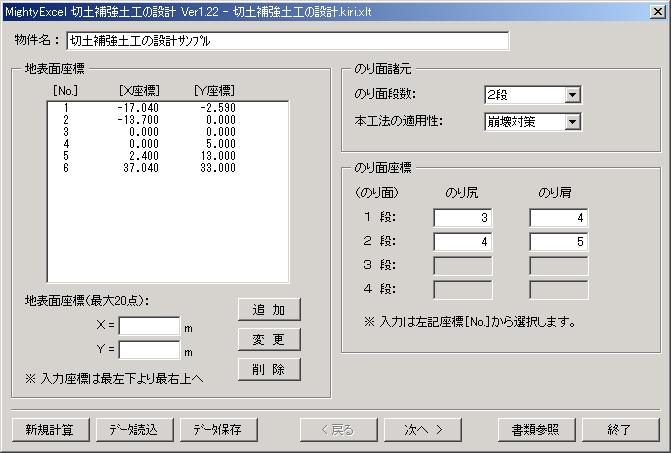The height and width of the screenshot is (453, 671).
Task: Click the データ保存 save data button
Action: click(x=219, y=429)
